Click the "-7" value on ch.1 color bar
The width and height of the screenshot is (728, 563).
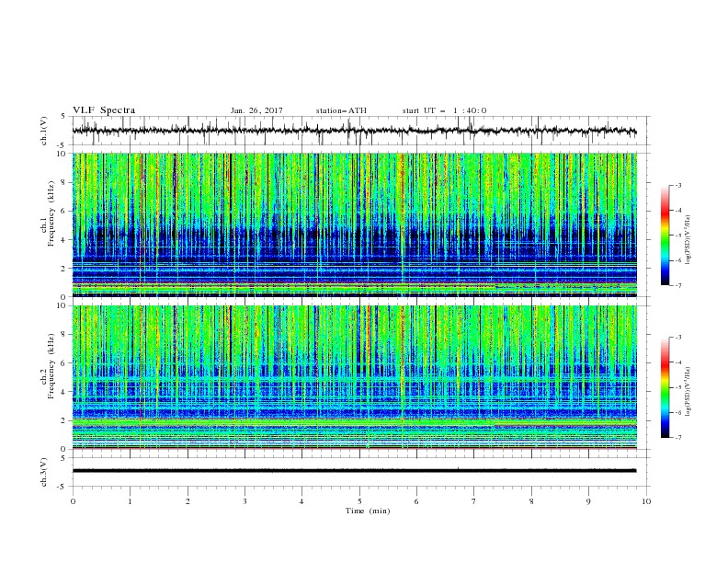click(x=677, y=285)
